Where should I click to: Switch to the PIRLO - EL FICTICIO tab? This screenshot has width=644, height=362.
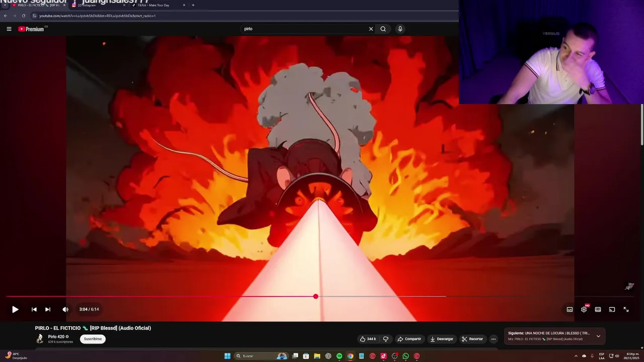click(38, 5)
